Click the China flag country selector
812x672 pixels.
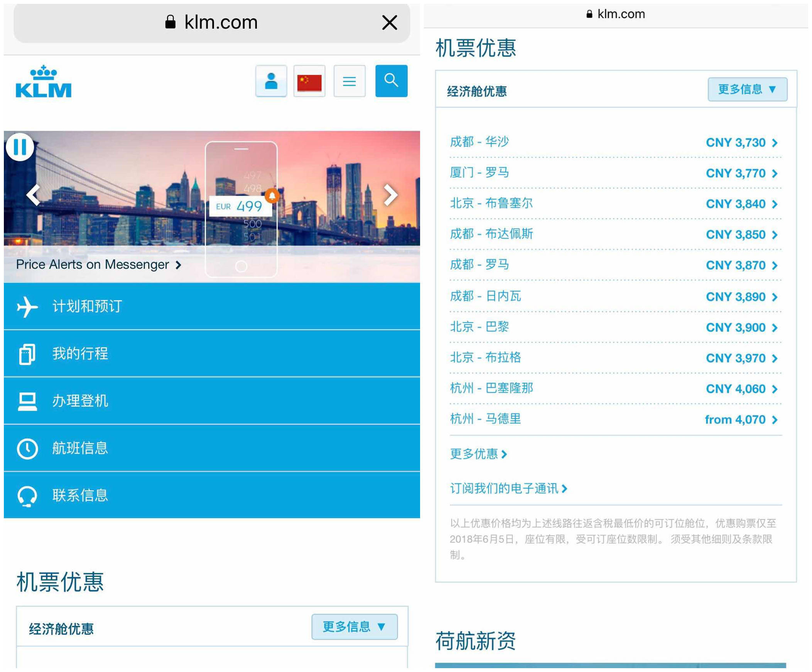(309, 81)
